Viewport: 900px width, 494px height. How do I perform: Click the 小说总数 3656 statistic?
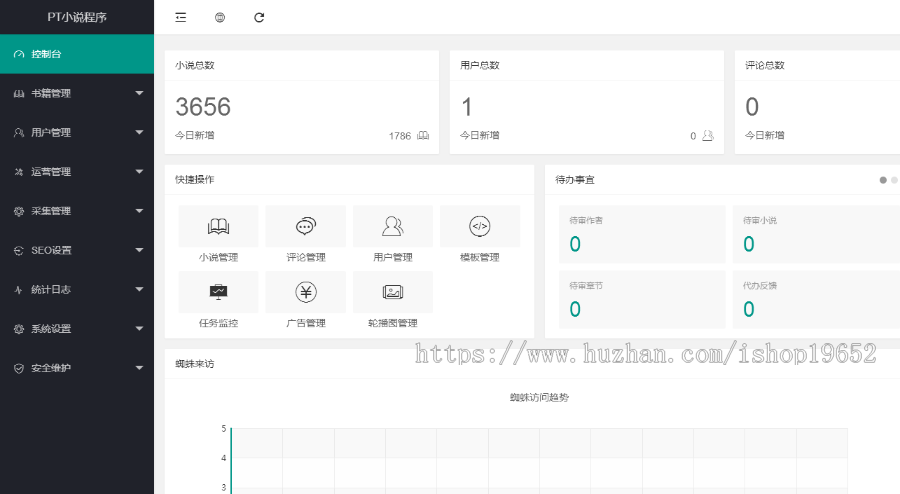(203, 107)
